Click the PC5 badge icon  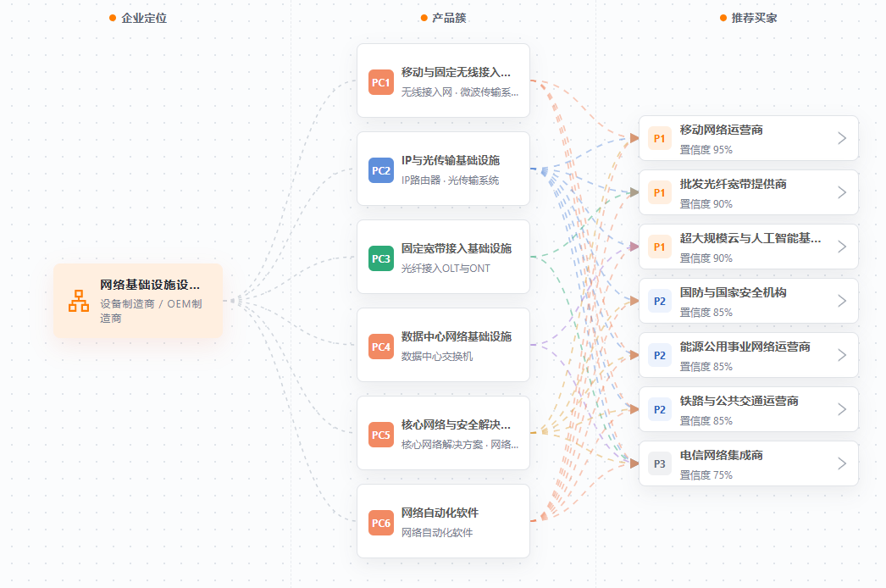point(381,435)
